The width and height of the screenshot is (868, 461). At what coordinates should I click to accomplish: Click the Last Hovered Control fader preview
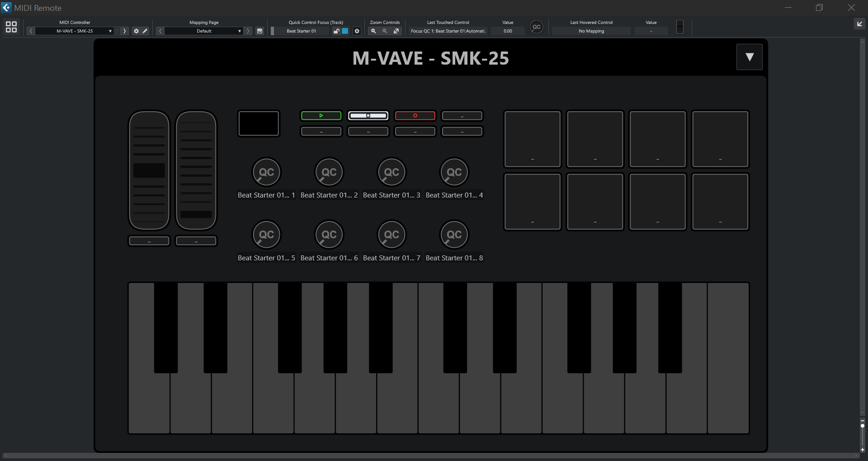tap(679, 27)
